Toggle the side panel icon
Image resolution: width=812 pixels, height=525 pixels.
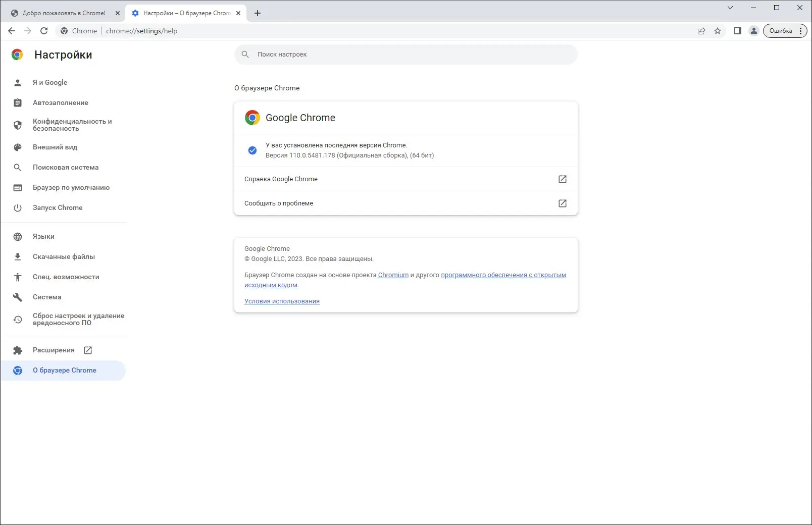tap(738, 31)
